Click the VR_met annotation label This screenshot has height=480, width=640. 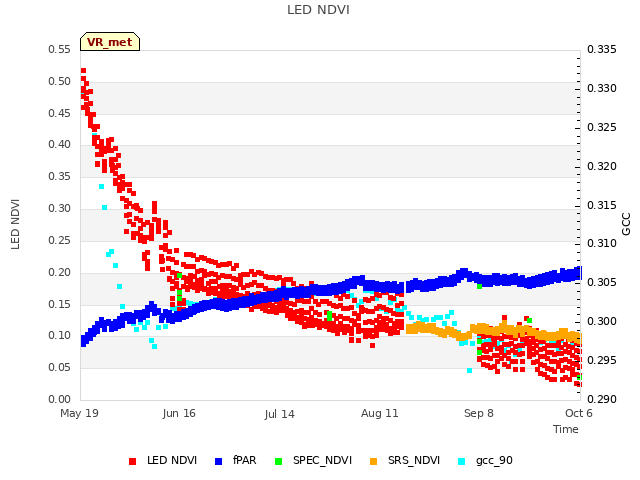tap(110, 42)
